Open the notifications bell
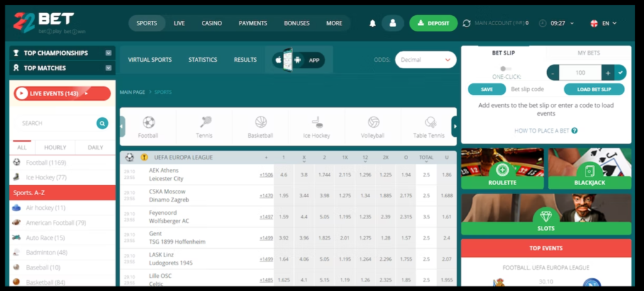The image size is (644, 291). (372, 23)
